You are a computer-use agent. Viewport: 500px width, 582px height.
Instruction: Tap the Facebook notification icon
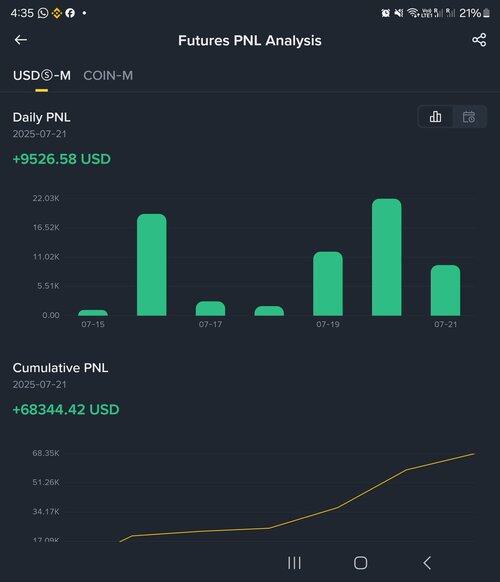(x=70, y=13)
